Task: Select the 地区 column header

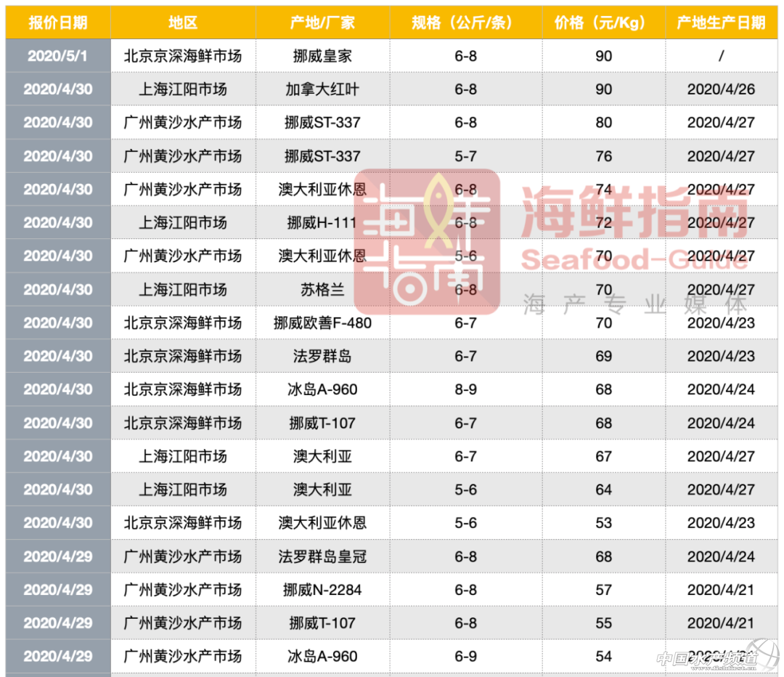Action: click(x=183, y=23)
